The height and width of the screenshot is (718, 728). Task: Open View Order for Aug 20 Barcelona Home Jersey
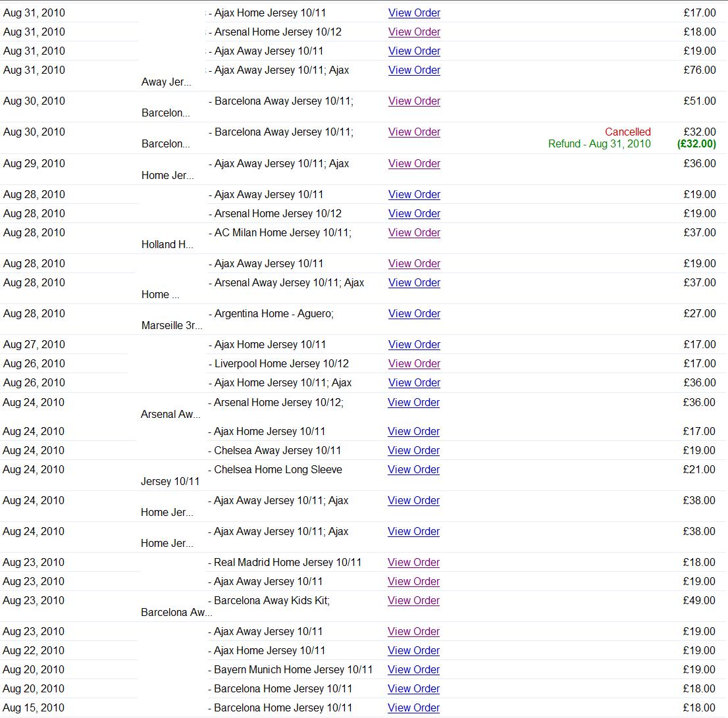coord(413,689)
